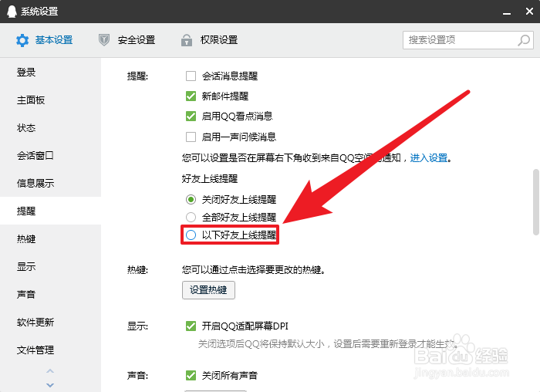Click the 热键: section label
Image resolution: width=540 pixels, height=392 pixels.
click(x=137, y=269)
